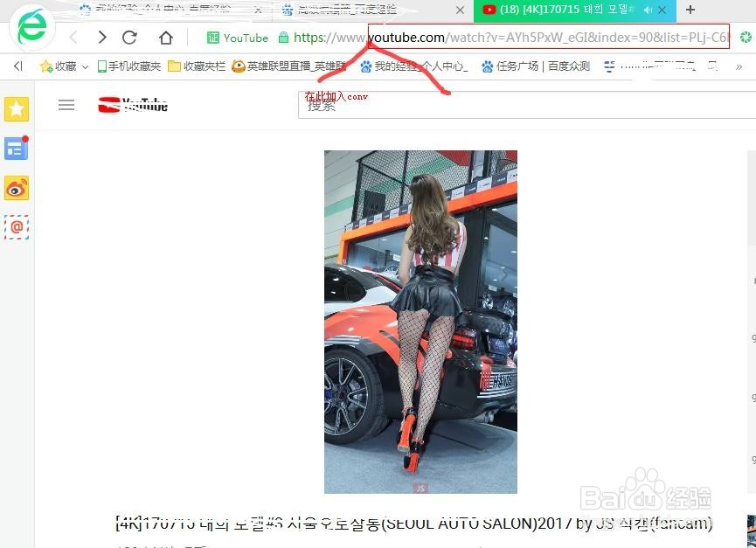The height and width of the screenshot is (548, 756).
Task: Open the 手机收藏夹 bookmark
Action: pos(128,66)
